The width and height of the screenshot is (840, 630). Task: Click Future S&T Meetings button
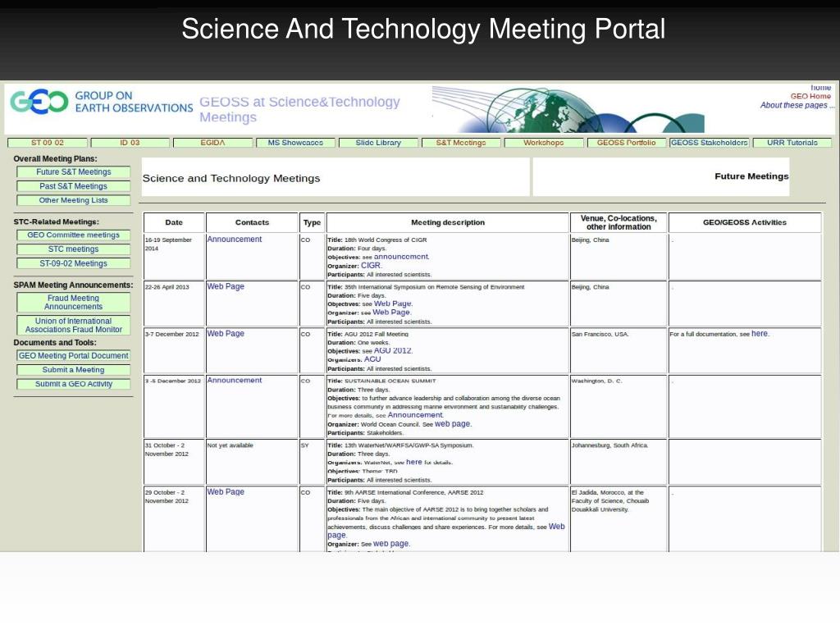click(x=73, y=172)
